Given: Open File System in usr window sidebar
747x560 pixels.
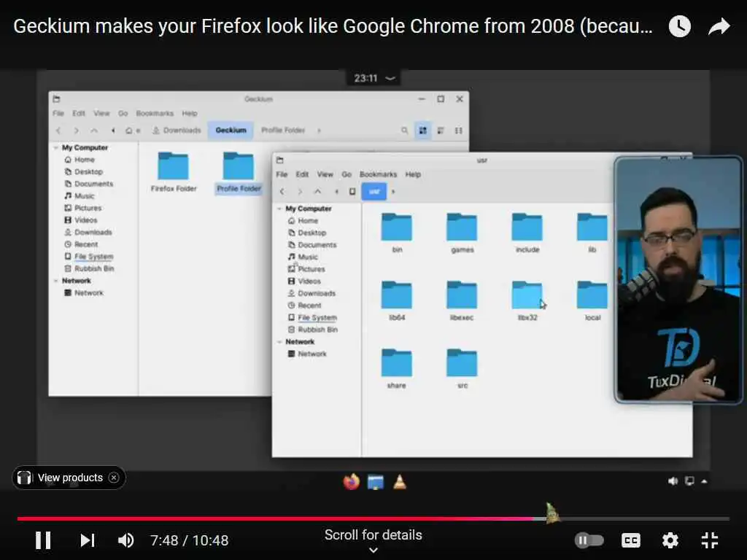Looking at the screenshot, I should (x=312, y=318).
